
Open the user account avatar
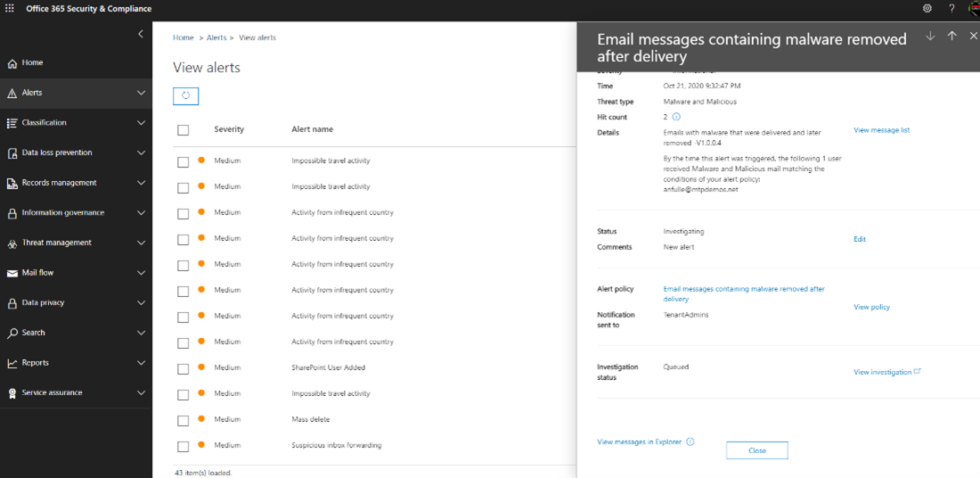[974, 8]
